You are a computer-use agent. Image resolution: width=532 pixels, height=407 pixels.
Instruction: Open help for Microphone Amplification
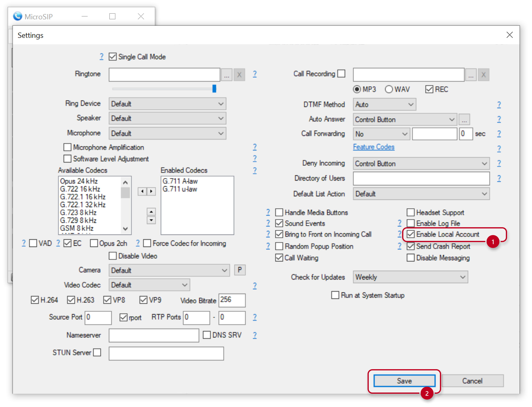(x=255, y=147)
